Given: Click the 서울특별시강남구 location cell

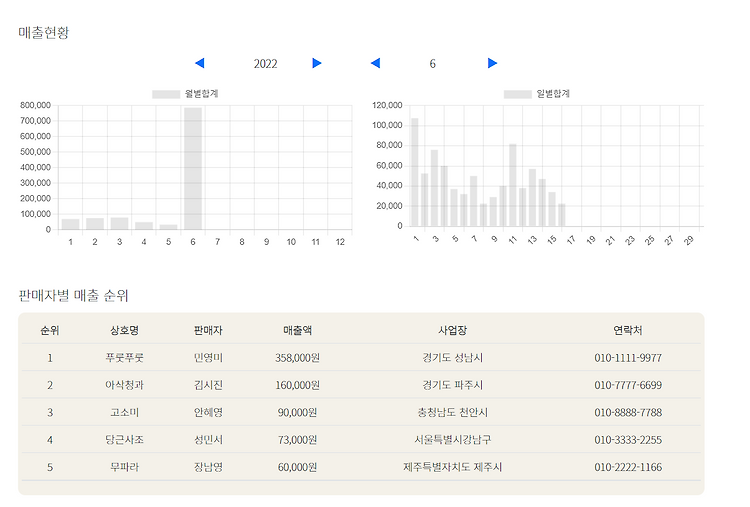Looking at the screenshot, I should tap(452, 440).
